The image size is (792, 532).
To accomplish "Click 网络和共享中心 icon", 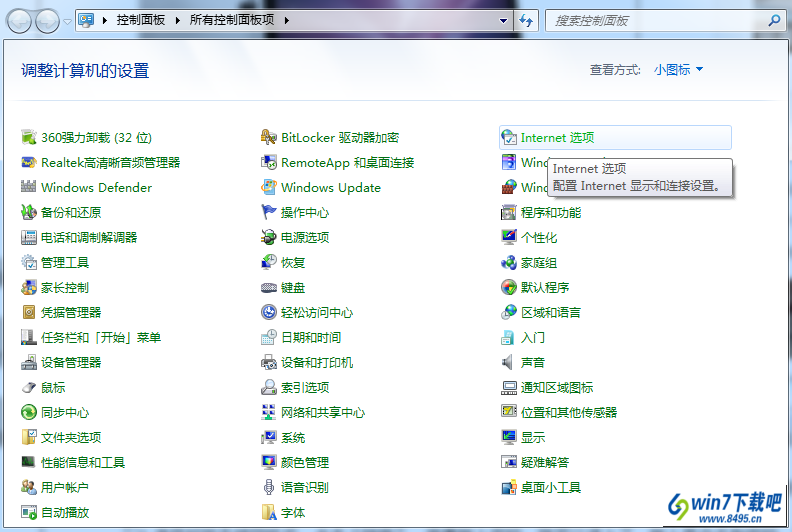I will 269,412.
